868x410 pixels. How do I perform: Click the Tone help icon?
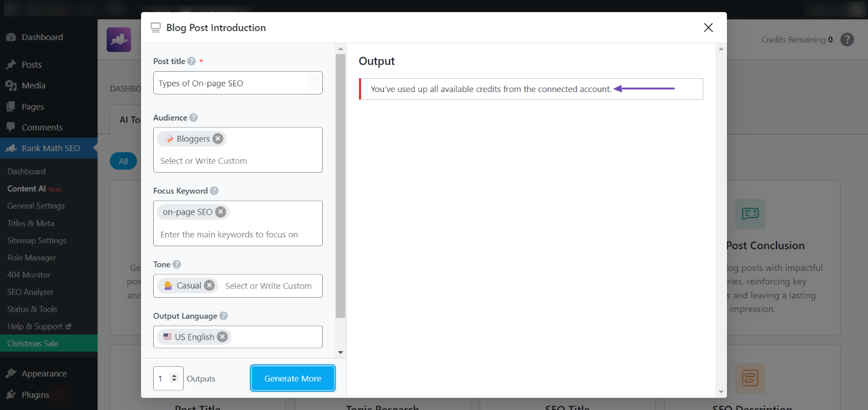pos(177,265)
